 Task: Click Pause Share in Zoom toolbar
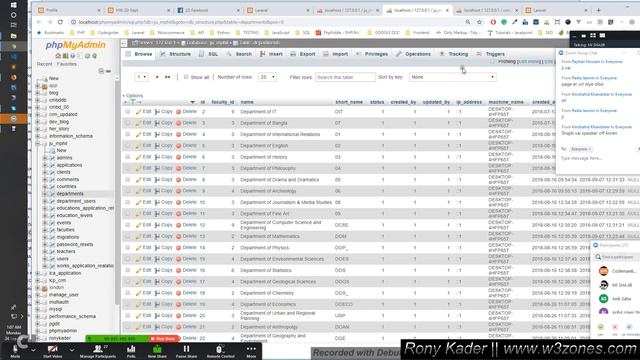(186, 351)
